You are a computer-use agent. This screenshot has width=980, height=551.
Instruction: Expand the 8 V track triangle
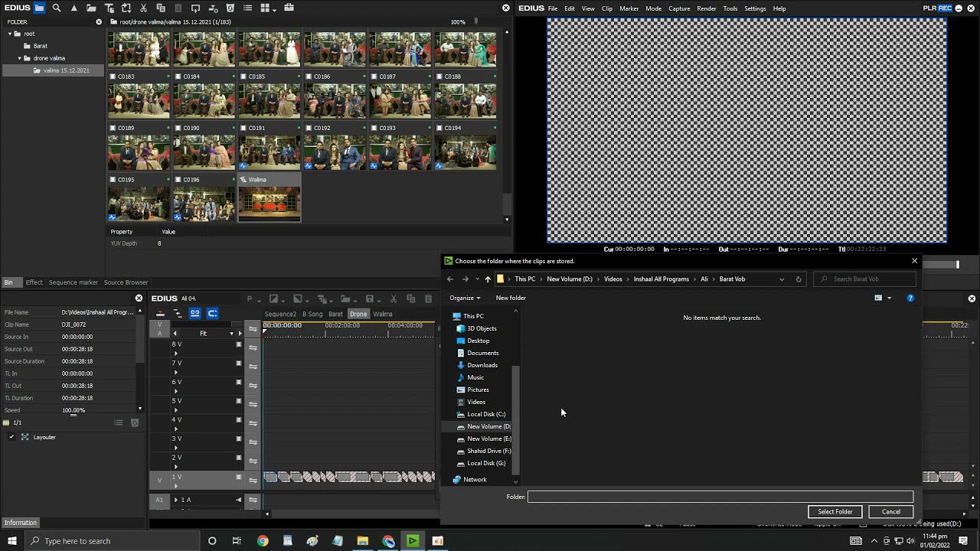(175, 354)
